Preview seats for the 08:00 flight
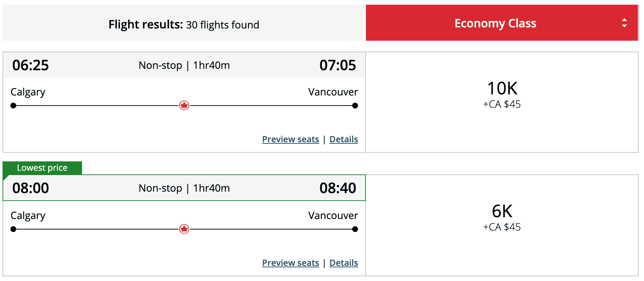 point(290,263)
